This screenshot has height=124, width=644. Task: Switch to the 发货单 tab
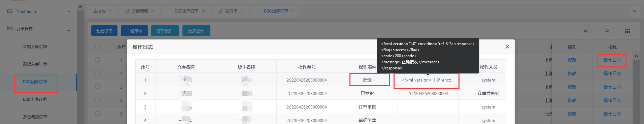tap(231, 11)
